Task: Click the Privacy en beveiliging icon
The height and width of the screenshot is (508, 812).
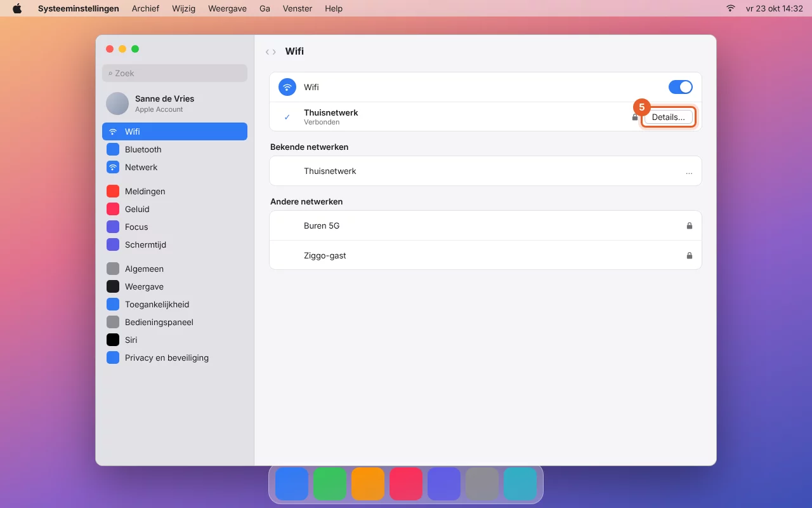Action: pyautogui.click(x=113, y=358)
